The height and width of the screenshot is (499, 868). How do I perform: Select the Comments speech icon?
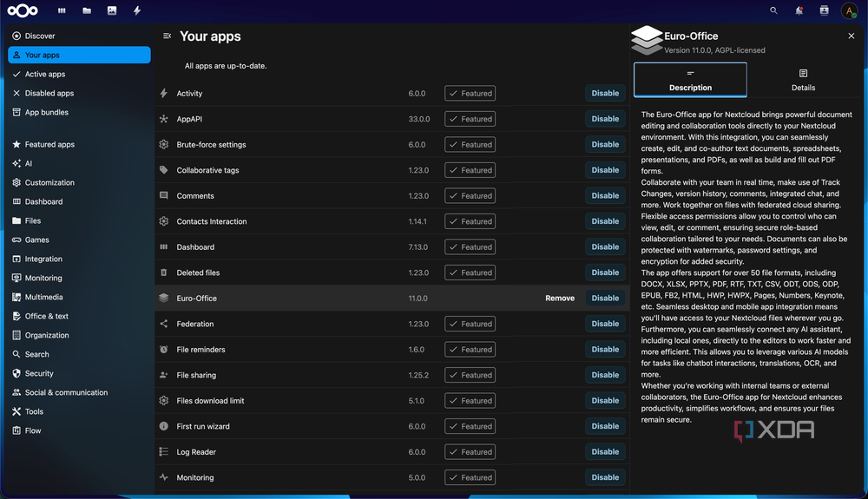coord(164,195)
